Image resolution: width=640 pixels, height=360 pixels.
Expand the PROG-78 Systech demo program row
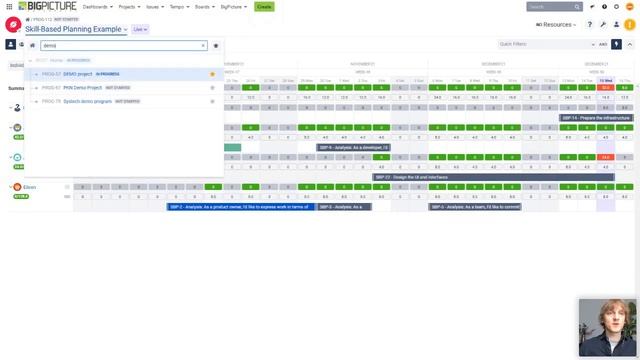pyautogui.click(x=36, y=101)
